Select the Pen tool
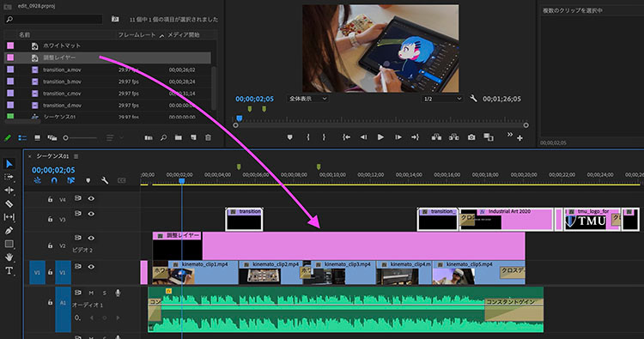 pos(9,231)
